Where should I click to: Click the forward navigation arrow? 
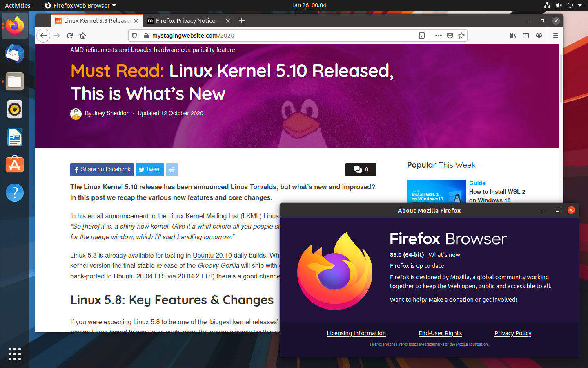coord(57,36)
